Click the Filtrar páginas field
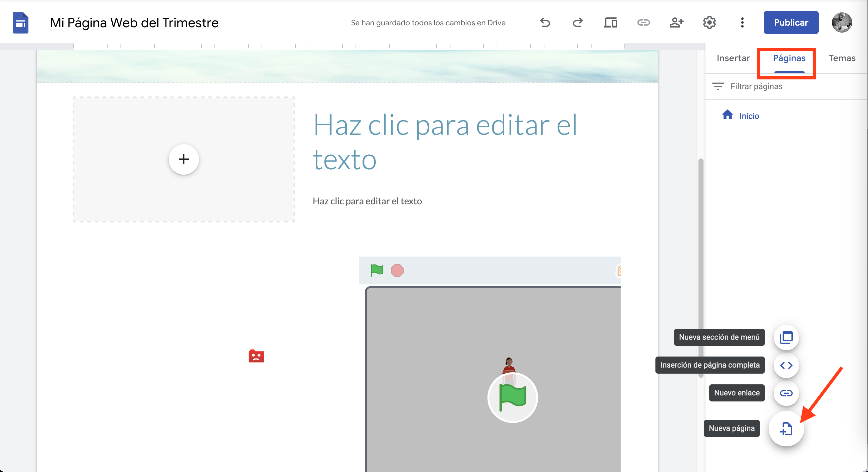The image size is (868, 472). [x=756, y=87]
